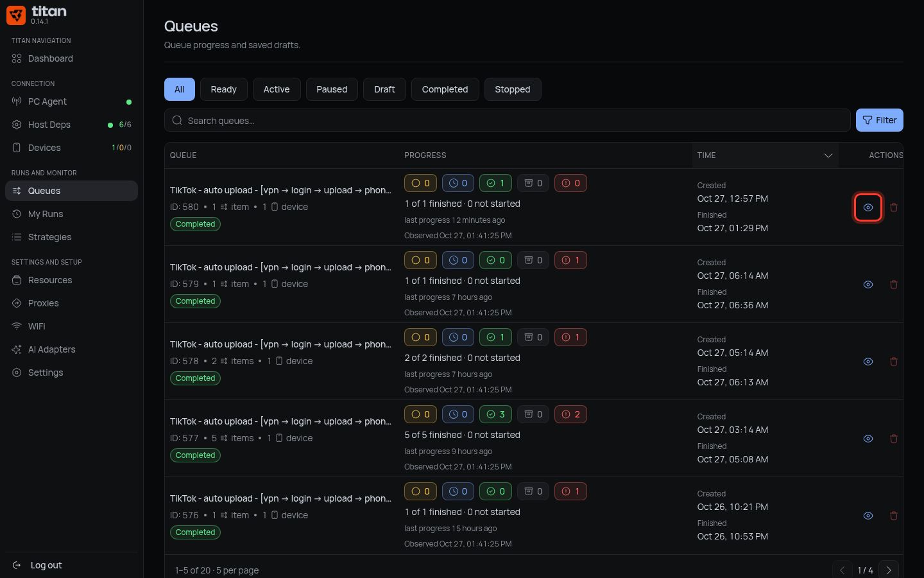The height and width of the screenshot is (578, 924).
Task: Click red failed count badge for ID 577
Action: pos(570,414)
